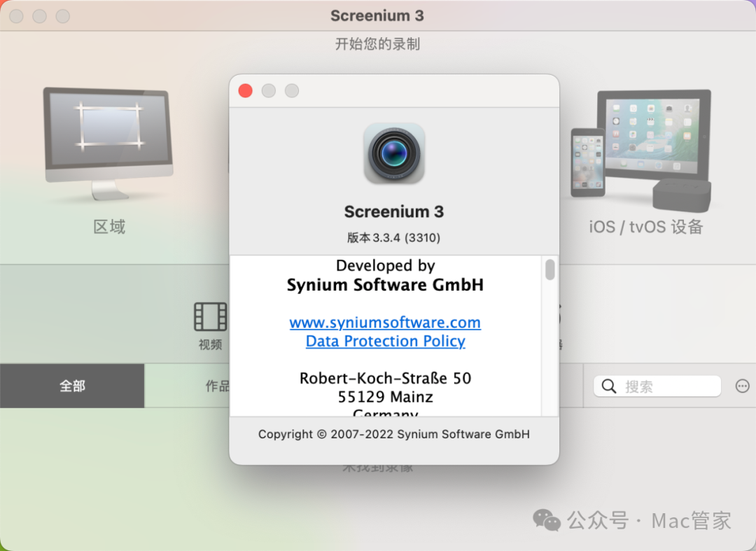This screenshot has width=756, height=551.
Task: Click the iOS / tvOS 设备 label
Action: click(646, 227)
